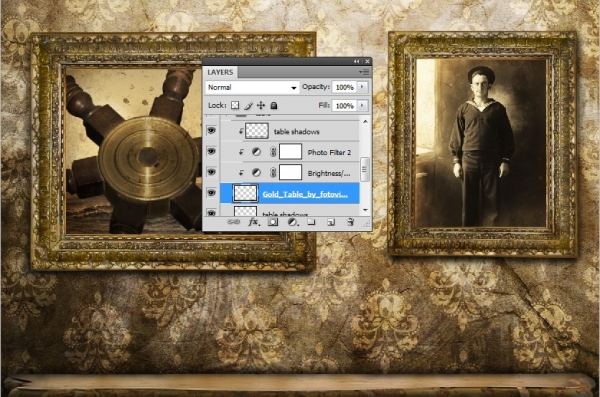This screenshot has height=397, width=600.
Task: Create new fill or adjustment layer
Action: 293,222
